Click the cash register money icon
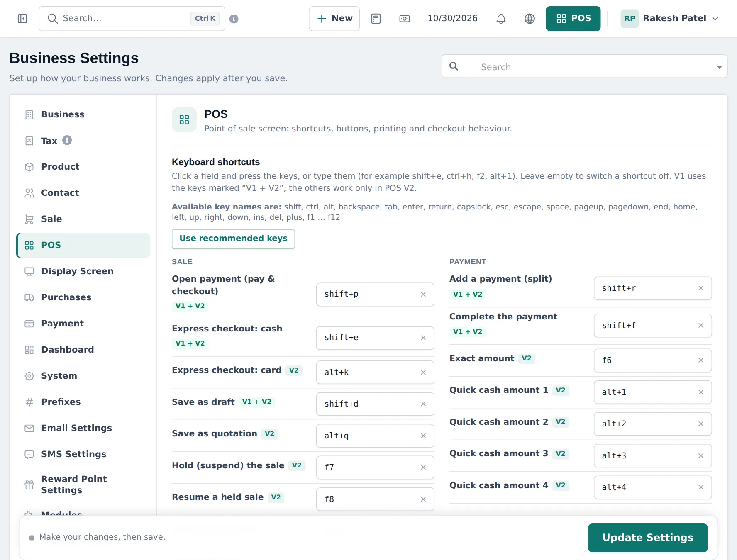Image resolution: width=737 pixels, height=560 pixels. coord(405,19)
